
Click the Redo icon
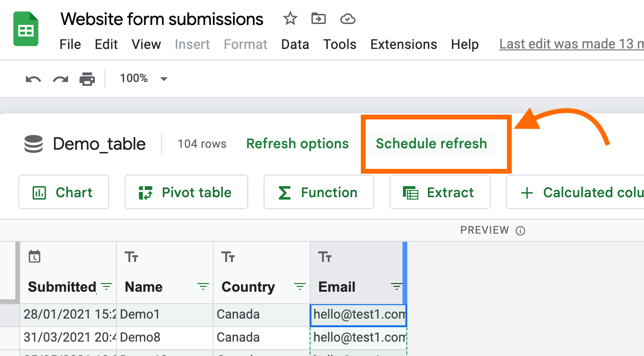click(59, 78)
